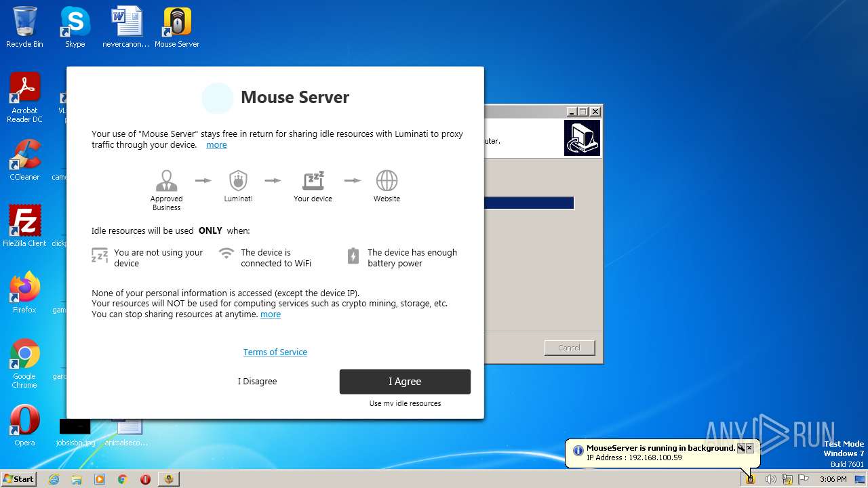Open balloon options with the wrench icon

pos(741,448)
